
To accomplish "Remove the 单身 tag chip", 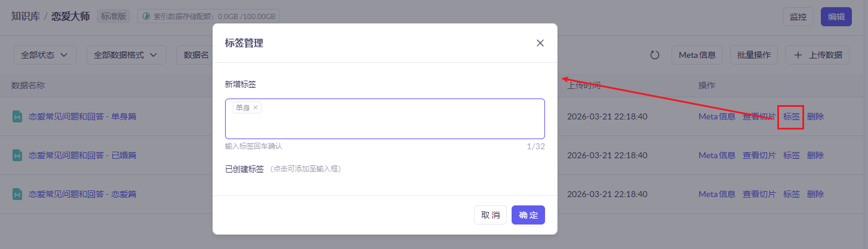I will [x=256, y=107].
